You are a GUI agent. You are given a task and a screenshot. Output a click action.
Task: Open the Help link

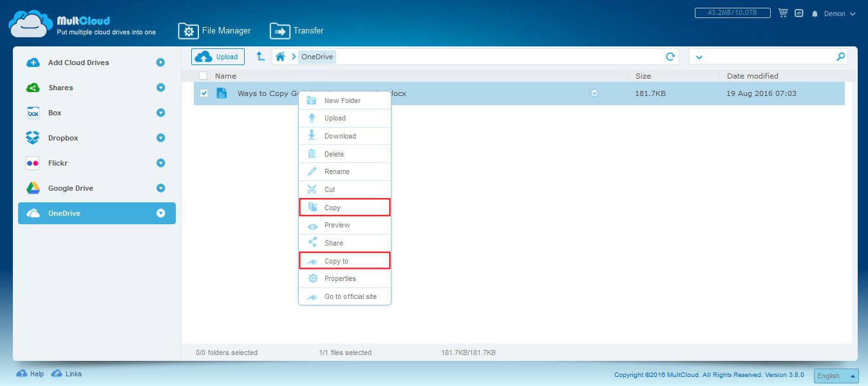point(37,374)
